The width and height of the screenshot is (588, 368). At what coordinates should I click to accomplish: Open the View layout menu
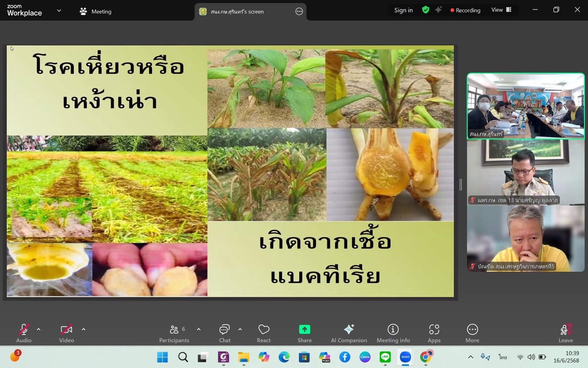(x=501, y=10)
